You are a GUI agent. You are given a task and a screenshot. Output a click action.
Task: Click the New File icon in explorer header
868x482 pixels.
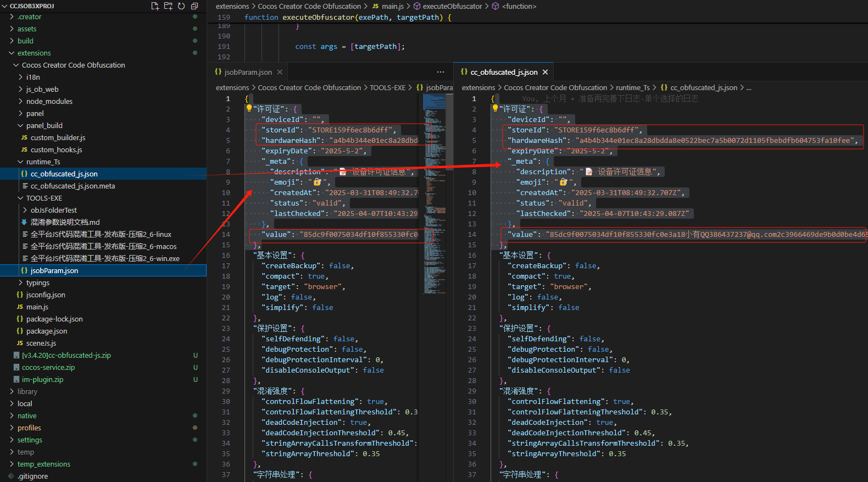click(x=155, y=6)
